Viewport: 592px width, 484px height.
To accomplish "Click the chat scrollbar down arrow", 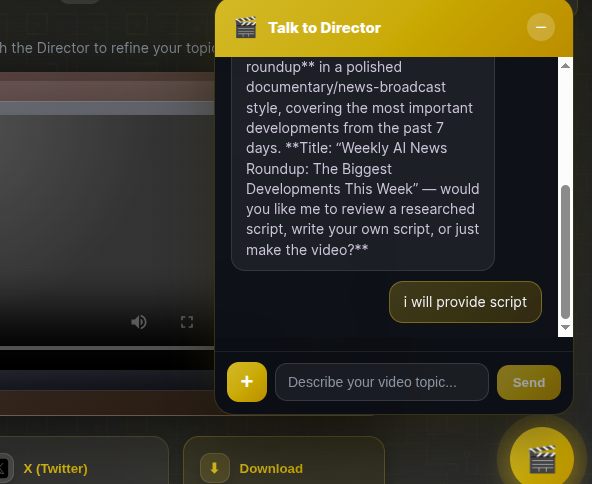I will 565,327.
